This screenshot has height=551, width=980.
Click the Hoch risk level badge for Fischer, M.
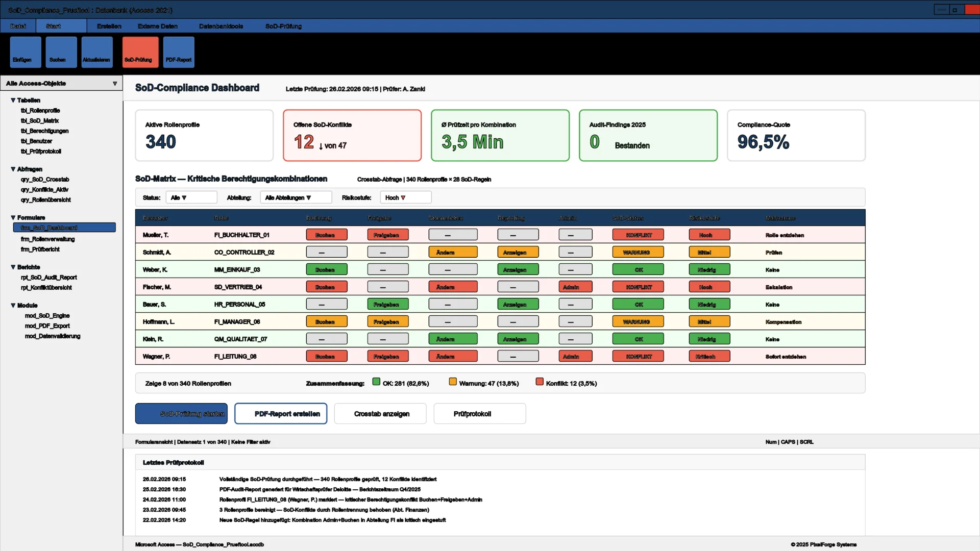pos(709,287)
